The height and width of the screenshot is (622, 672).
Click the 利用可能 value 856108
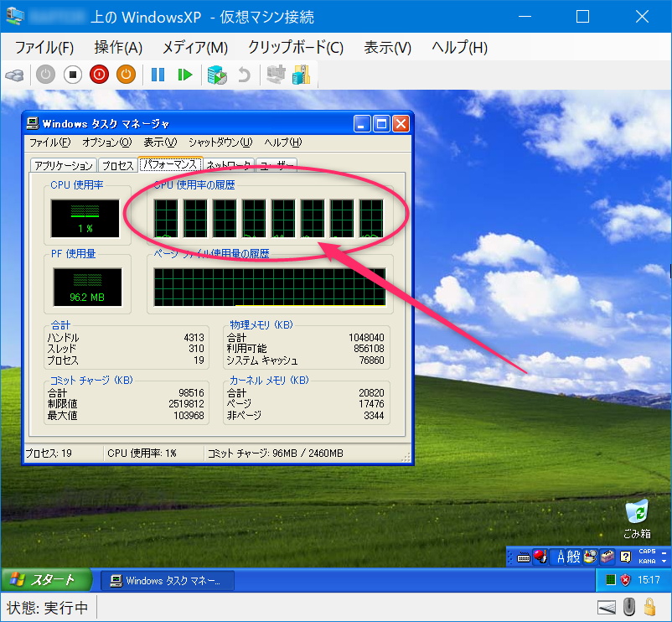tap(369, 349)
